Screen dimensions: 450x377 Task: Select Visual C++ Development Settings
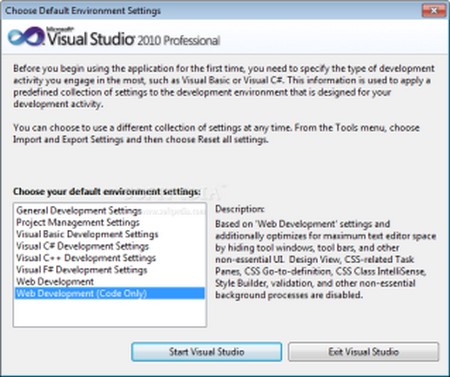tap(86, 258)
